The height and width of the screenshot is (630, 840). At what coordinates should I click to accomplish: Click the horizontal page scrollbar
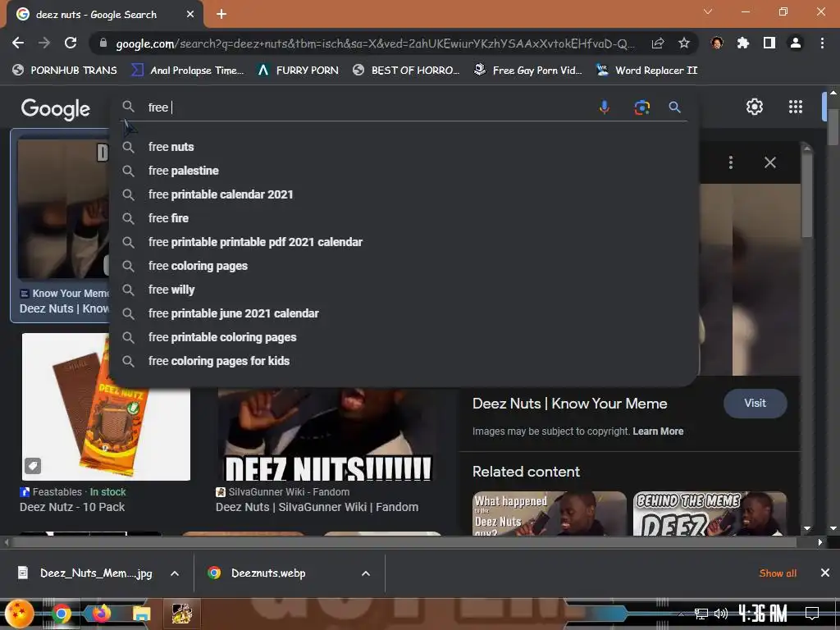404,542
